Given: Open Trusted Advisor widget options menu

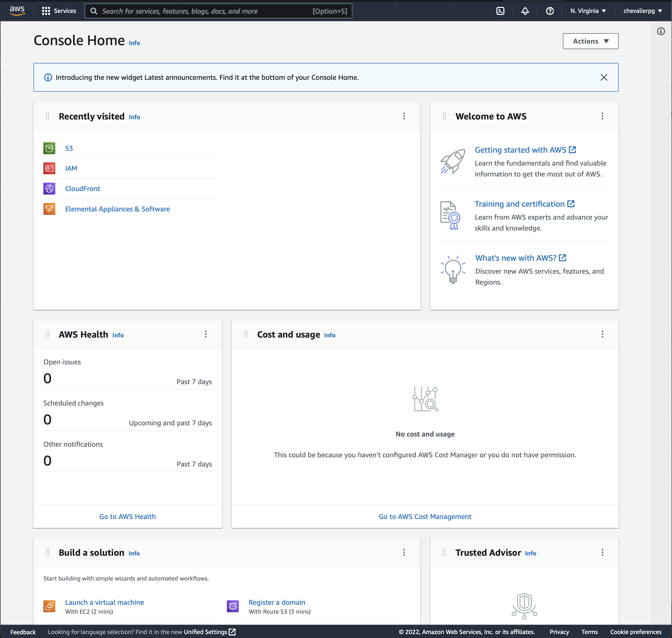Looking at the screenshot, I should (x=602, y=552).
